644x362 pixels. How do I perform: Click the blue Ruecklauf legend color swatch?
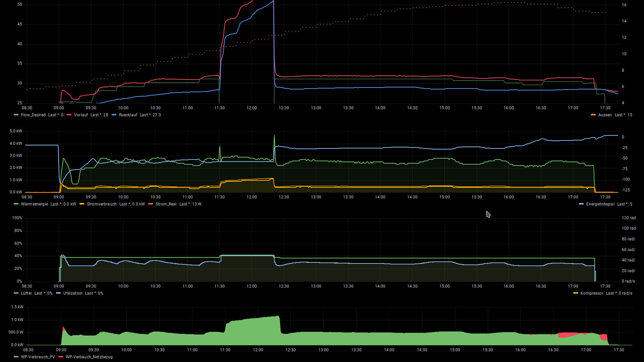tap(114, 115)
